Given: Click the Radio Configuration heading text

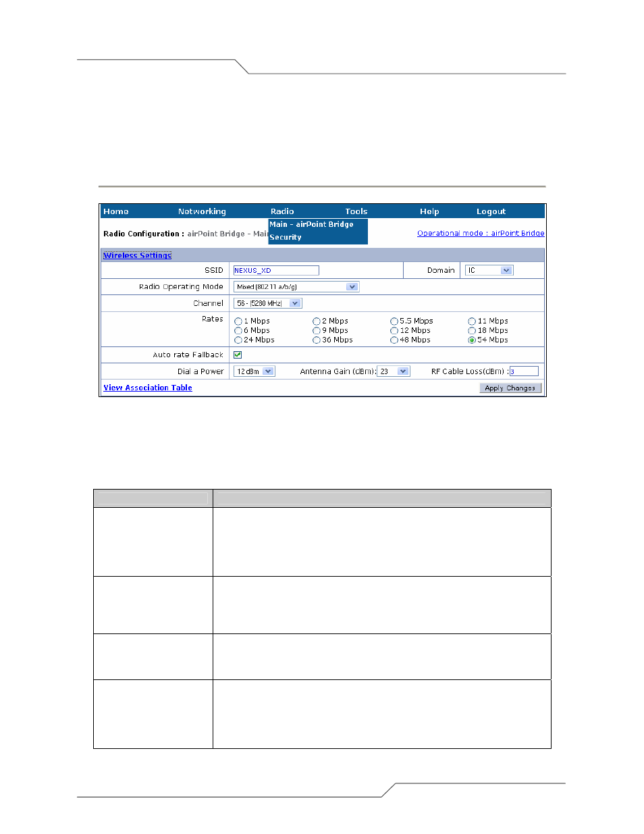Looking at the screenshot, I should click(142, 234).
